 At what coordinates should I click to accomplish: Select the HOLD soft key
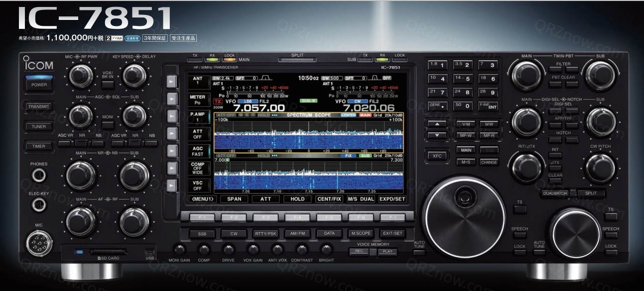pyautogui.click(x=297, y=199)
